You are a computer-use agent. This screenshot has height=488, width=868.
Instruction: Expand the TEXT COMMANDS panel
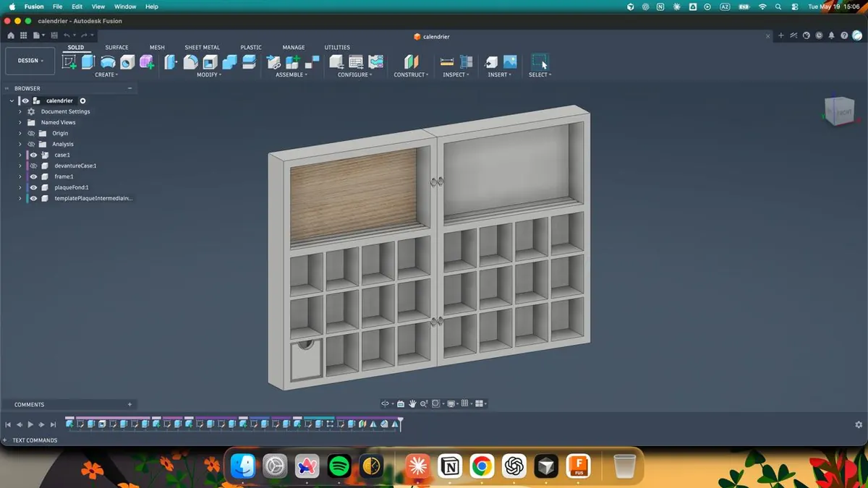click(x=6, y=440)
